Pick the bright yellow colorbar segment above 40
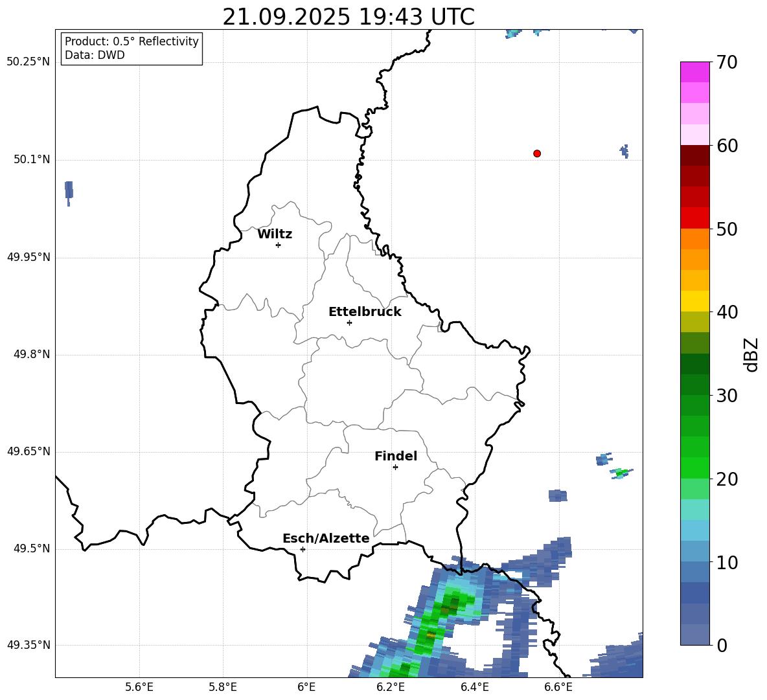The image size is (767, 700). (695, 301)
